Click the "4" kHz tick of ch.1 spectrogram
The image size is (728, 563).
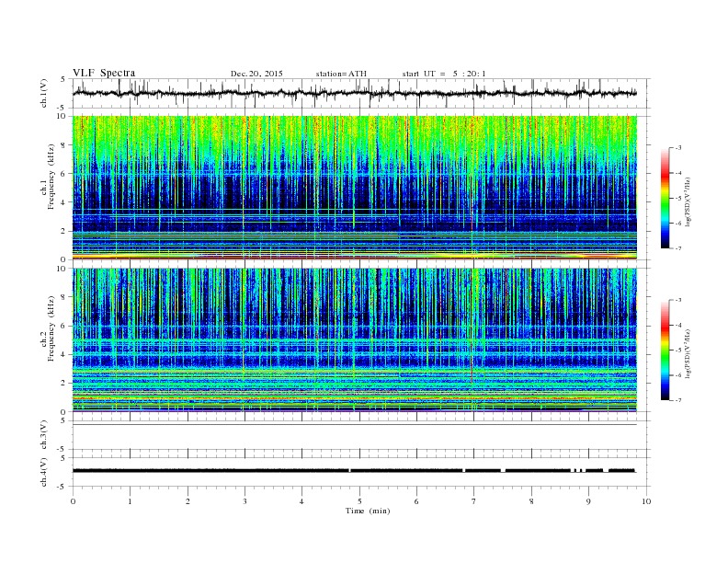(x=63, y=202)
